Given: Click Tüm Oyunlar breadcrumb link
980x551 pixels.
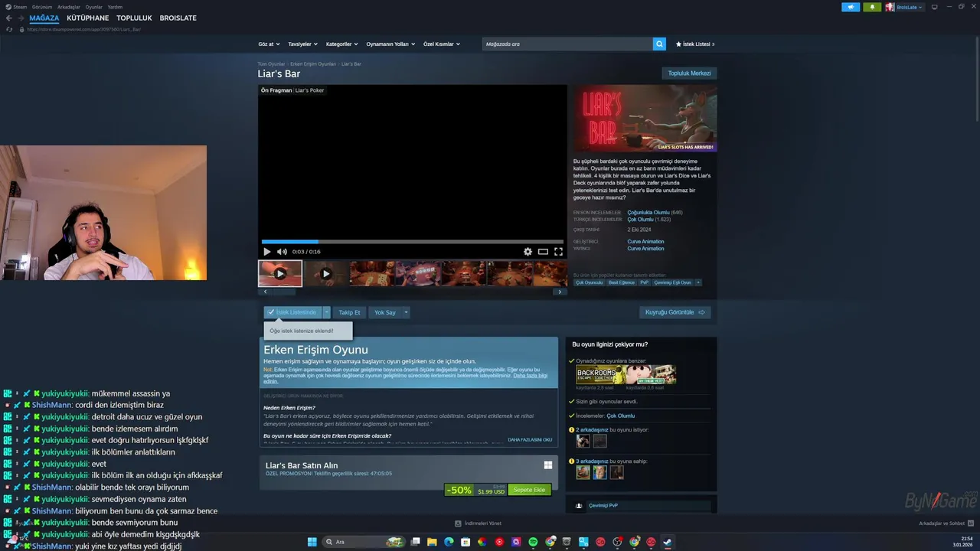Looking at the screenshot, I should coord(271,64).
